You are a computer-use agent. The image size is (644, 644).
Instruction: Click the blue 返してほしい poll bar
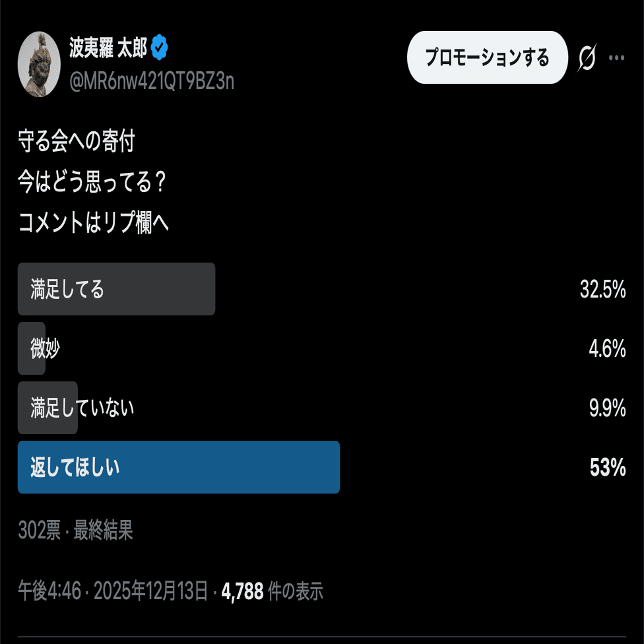[178, 467]
